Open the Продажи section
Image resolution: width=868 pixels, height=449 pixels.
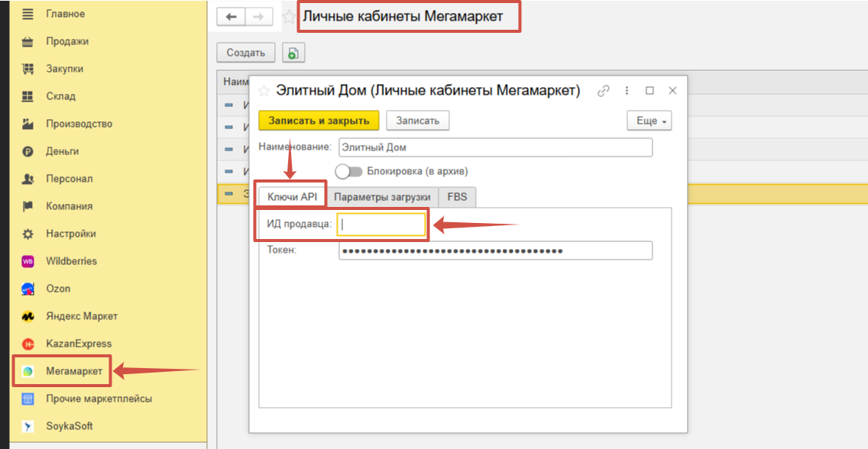(67, 41)
